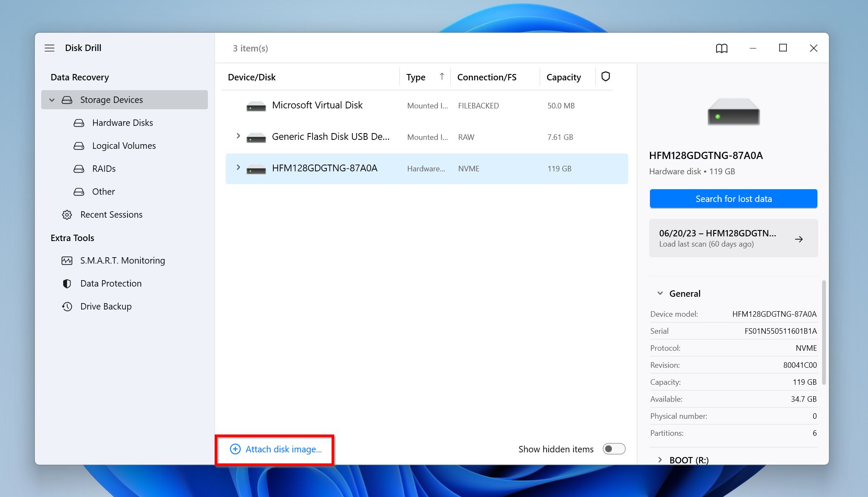Click the shield/protection column header icon

pos(606,76)
